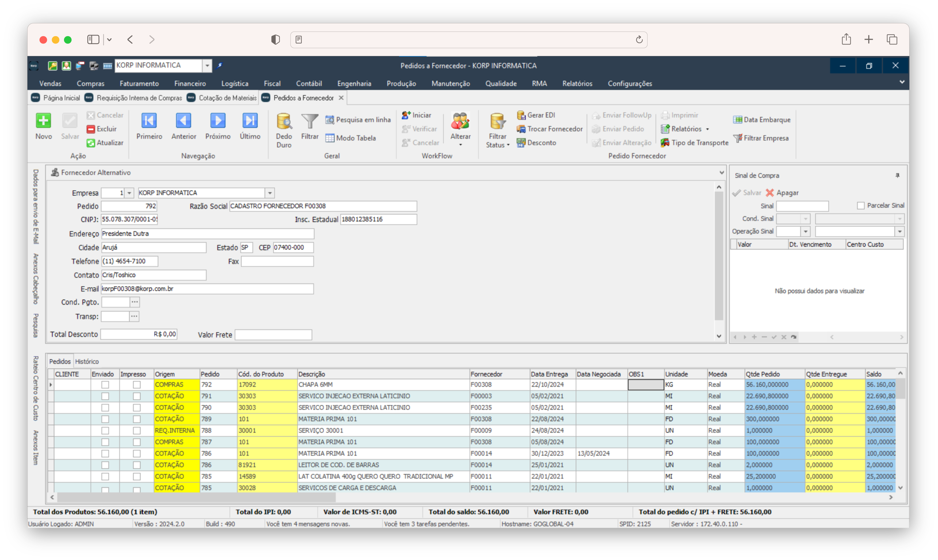Open the KORP INFORMATICA title bar dropdown
This screenshot has width=938, height=560.
click(207, 66)
